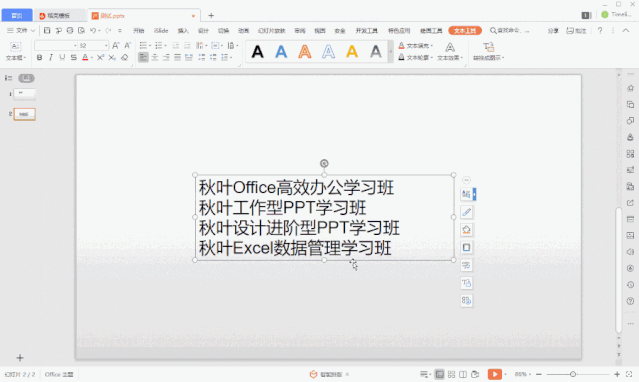
Task: Undo the last action
Action: point(93,31)
